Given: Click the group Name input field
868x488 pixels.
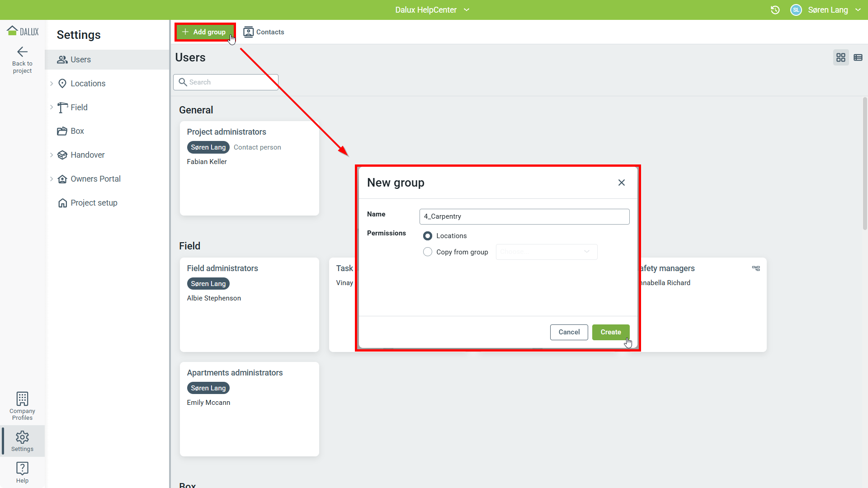Looking at the screenshot, I should point(524,216).
